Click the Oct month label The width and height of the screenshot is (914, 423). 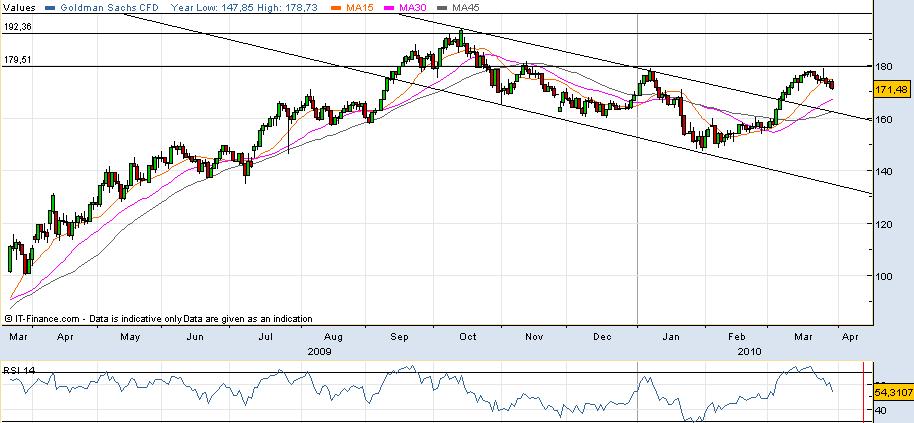(x=467, y=337)
